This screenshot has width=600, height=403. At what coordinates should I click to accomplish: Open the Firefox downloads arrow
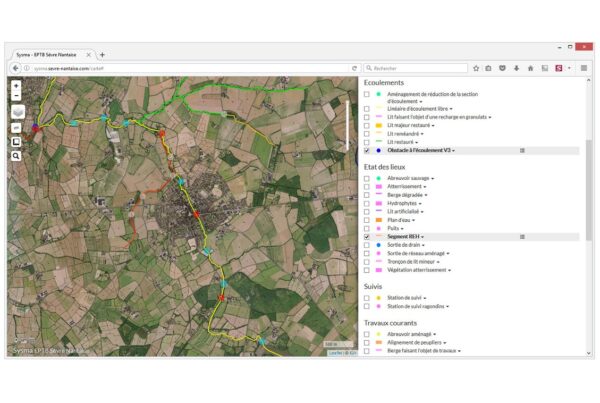[x=515, y=68]
